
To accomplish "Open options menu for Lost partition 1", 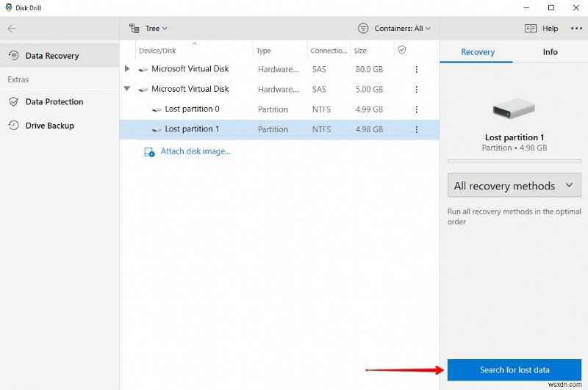I will tap(416, 129).
